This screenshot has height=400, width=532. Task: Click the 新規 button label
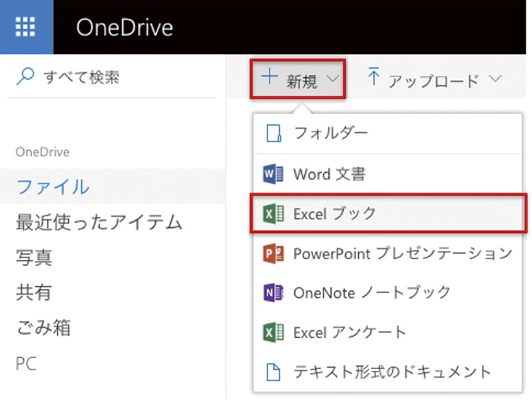click(x=302, y=81)
